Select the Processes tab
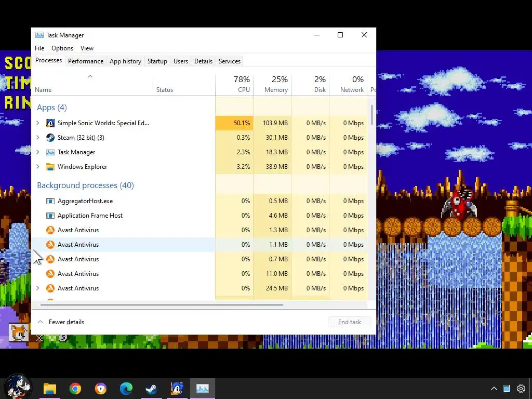532x399 pixels. pos(48,60)
